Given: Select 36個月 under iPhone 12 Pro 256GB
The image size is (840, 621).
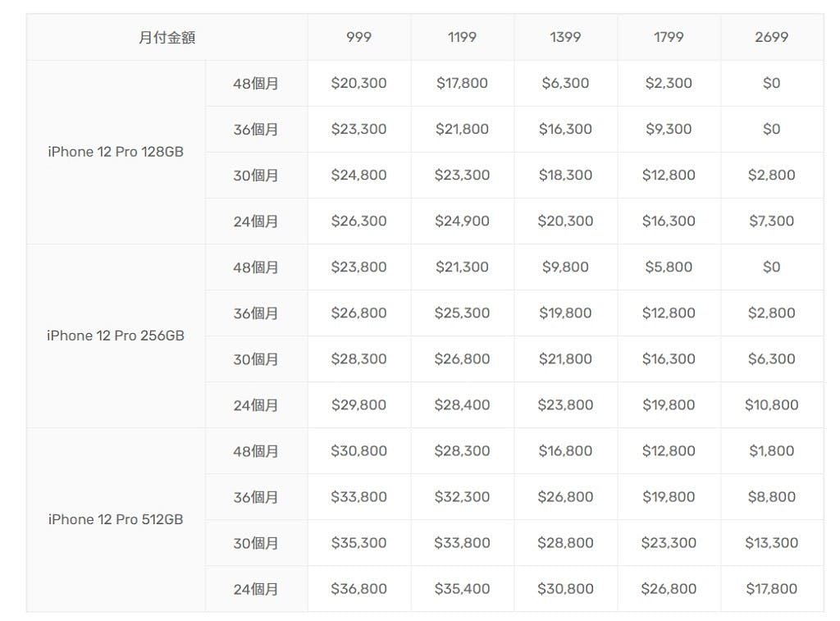Looking at the screenshot, I should [256, 313].
